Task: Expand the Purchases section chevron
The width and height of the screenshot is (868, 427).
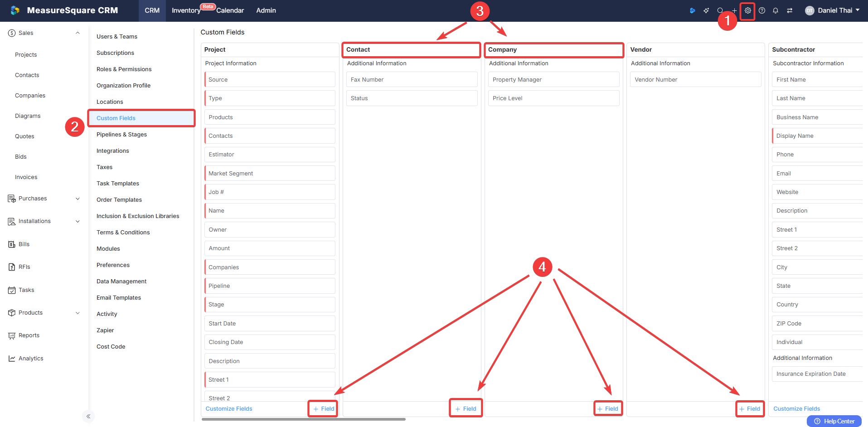Action: (78, 199)
